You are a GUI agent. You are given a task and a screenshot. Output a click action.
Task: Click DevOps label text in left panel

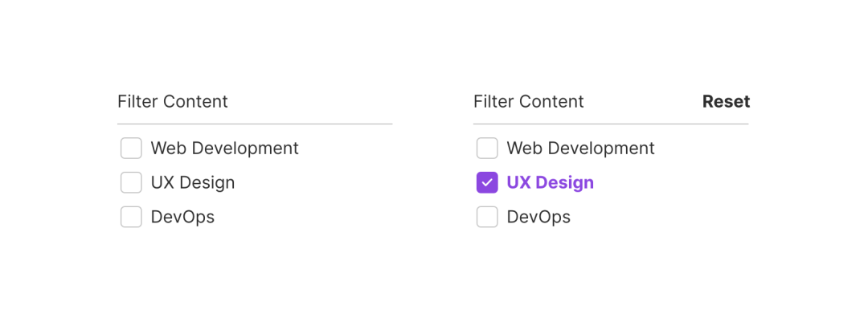182,217
